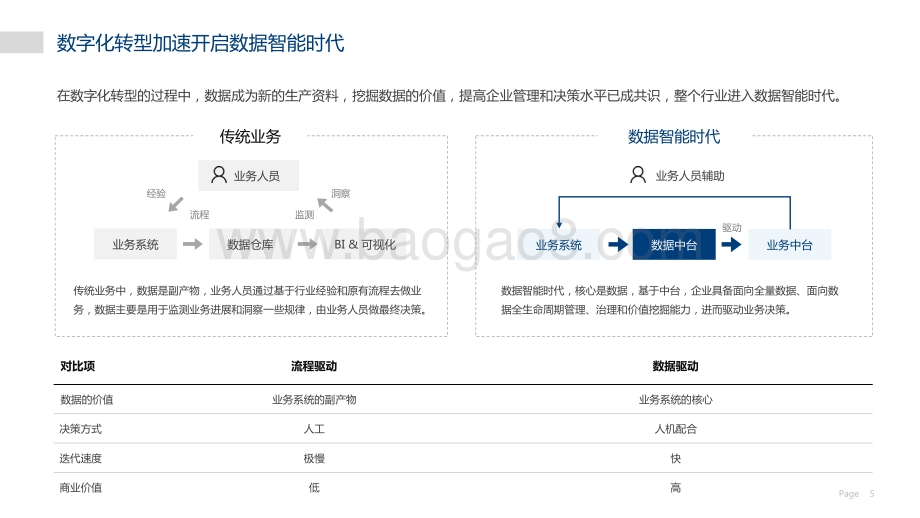920x518 pixels.
Task: Select the 数据的价值 row label
Action: pos(86,399)
